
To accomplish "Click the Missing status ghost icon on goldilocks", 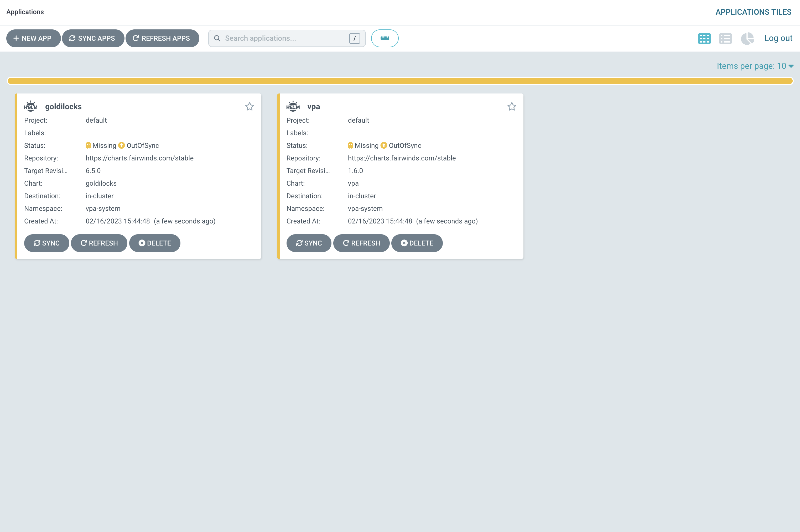I will point(88,145).
